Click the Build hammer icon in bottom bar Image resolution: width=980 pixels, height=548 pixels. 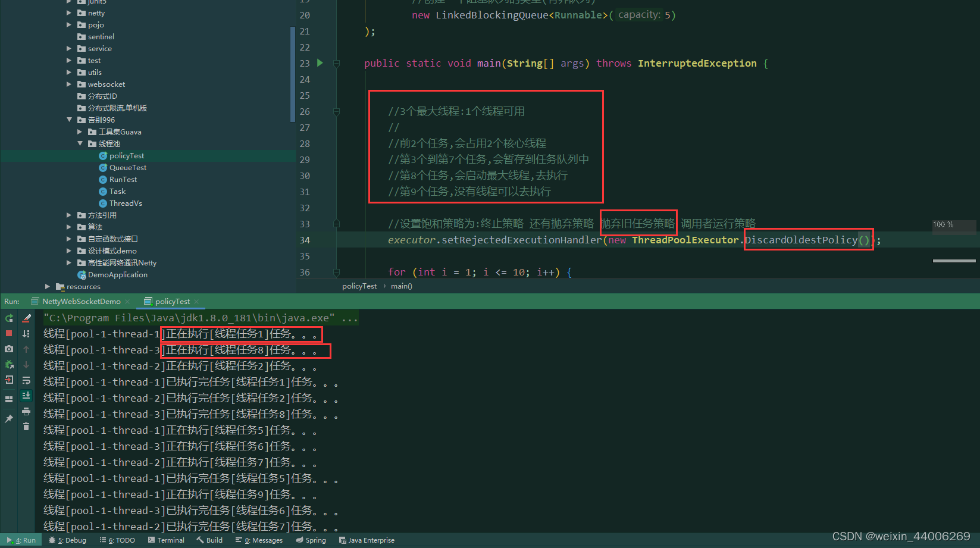point(200,540)
